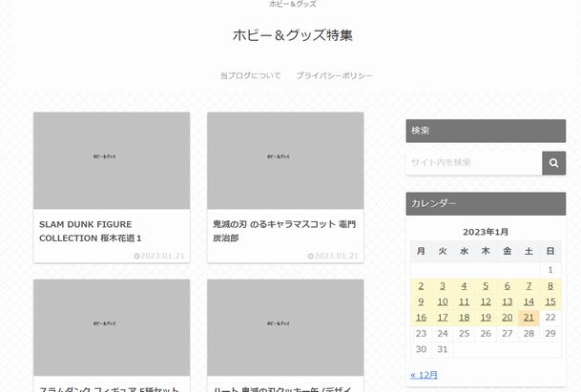Click the 月 weekday header
The image size is (581, 392).
coord(421,251)
